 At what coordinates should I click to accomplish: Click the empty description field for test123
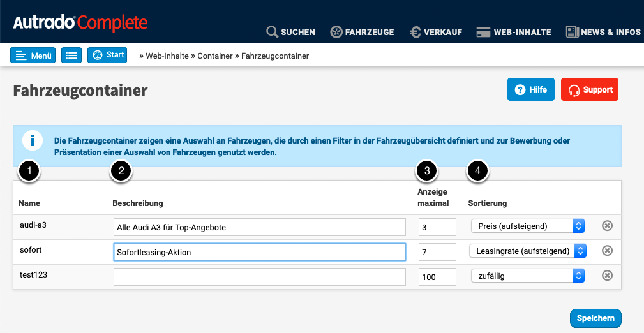click(x=259, y=276)
